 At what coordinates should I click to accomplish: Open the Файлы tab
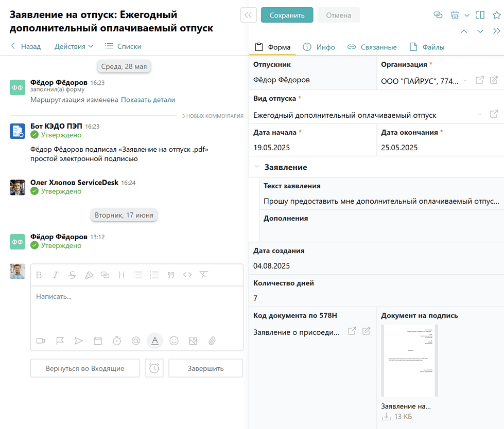[x=427, y=47]
